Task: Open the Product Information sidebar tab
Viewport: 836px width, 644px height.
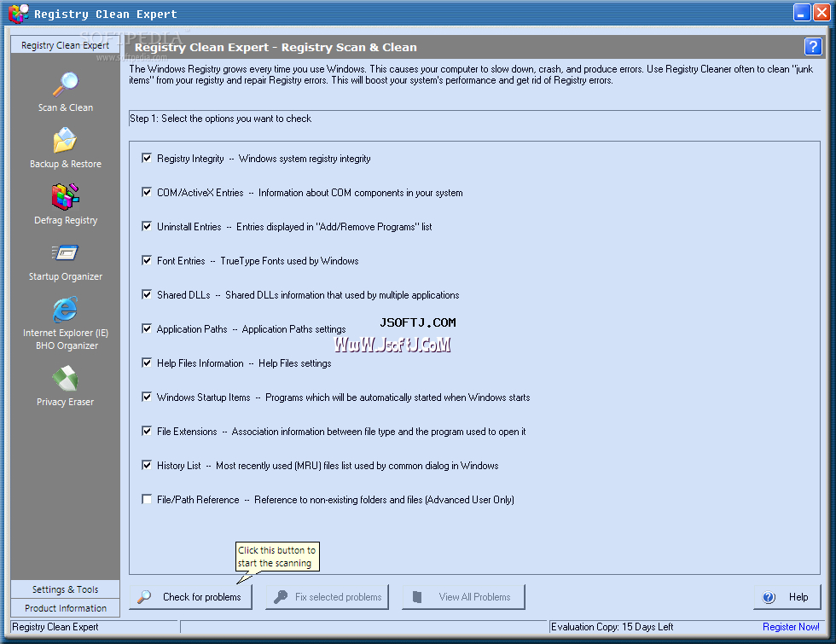Action: pos(65,607)
